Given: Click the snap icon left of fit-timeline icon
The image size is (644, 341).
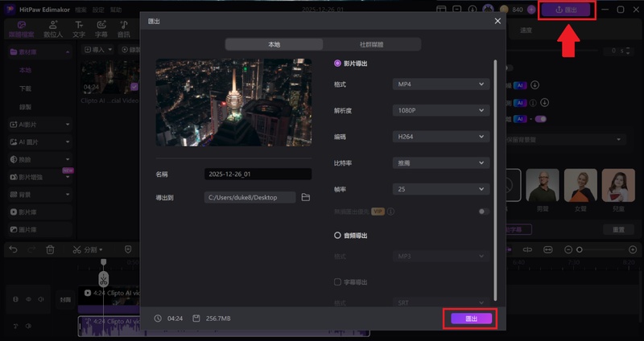Looking at the screenshot, I should pyautogui.click(x=527, y=249).
